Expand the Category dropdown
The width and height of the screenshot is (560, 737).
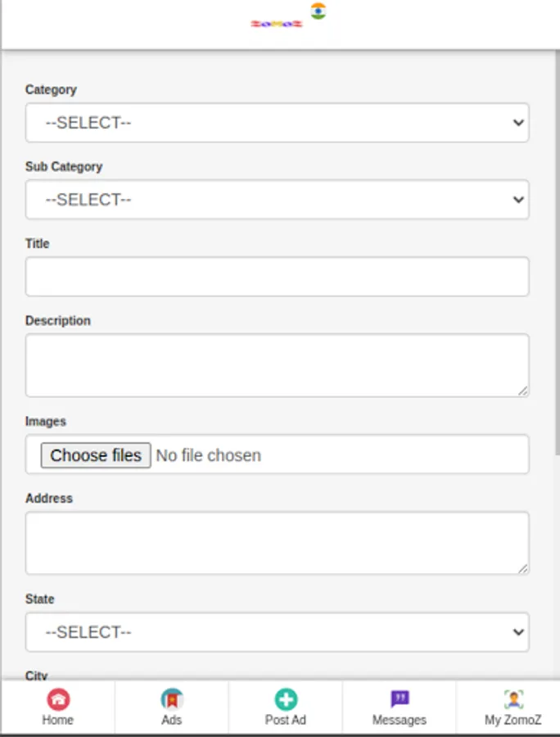tap(277, 123)
